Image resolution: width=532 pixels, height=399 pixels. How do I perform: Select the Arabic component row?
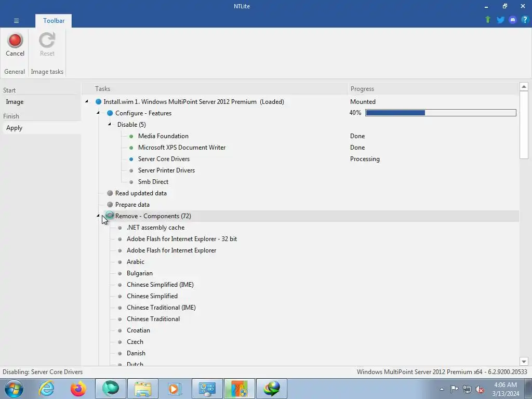[x=136, y=262]
